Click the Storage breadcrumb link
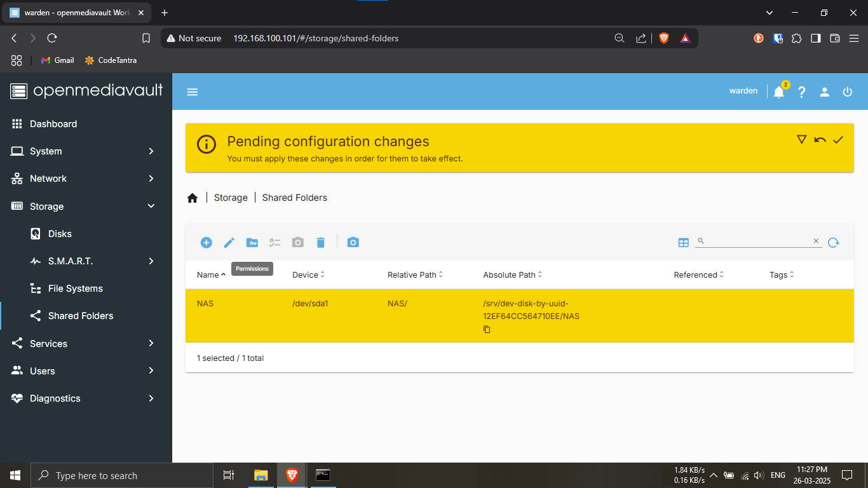 coord(231,198)
